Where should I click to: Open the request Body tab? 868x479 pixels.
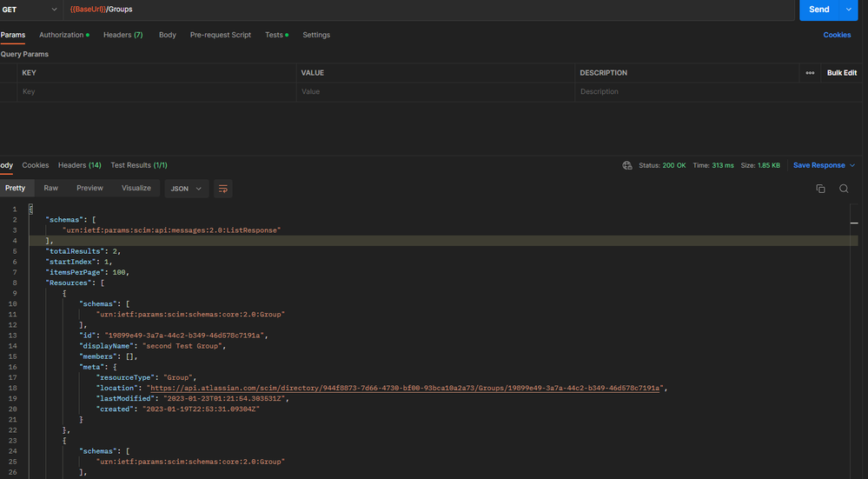pos(167,35)
